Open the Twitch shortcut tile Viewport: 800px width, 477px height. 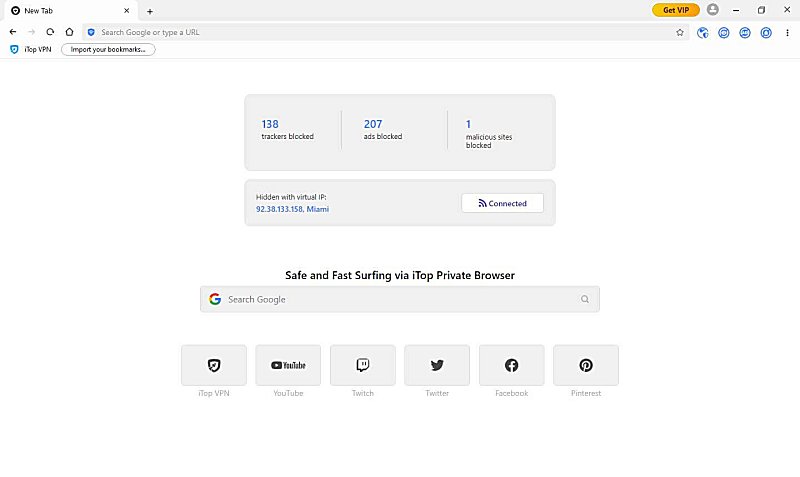[362, 365]
